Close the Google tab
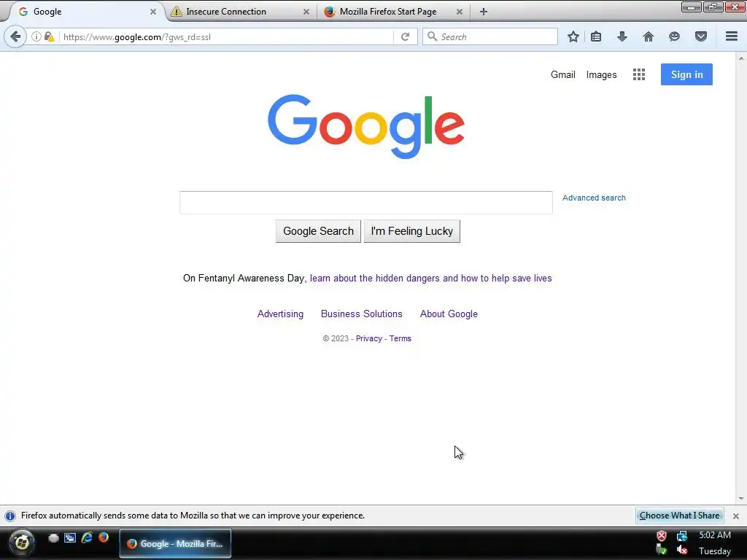The width and height of the screenshot is (747, 560). (153, 12)
